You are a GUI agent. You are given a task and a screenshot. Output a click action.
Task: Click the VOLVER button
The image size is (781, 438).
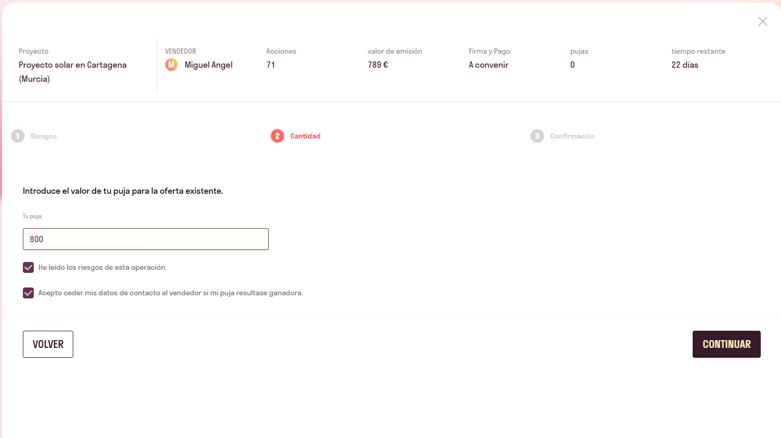click(x=48, y=344)
